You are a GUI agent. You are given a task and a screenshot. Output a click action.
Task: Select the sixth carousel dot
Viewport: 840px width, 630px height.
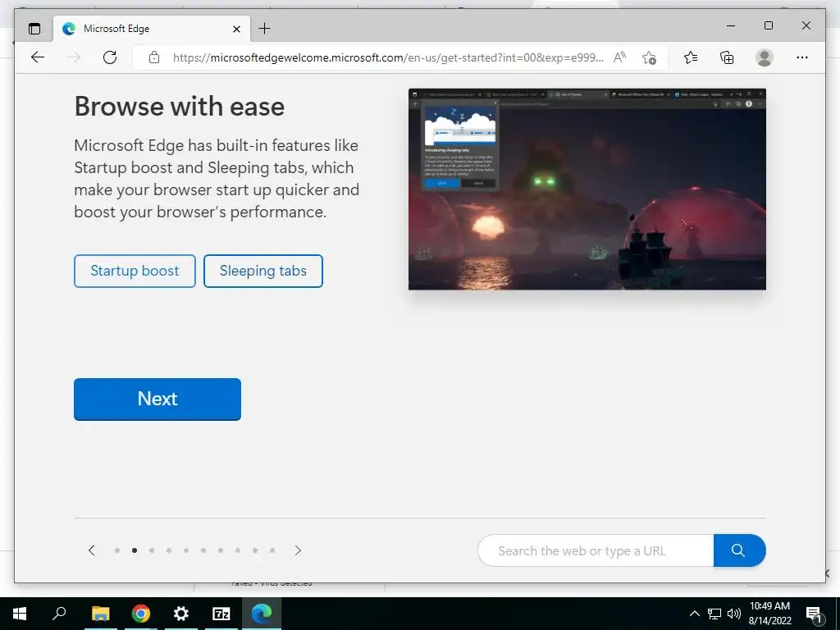(x=203, y=550)
